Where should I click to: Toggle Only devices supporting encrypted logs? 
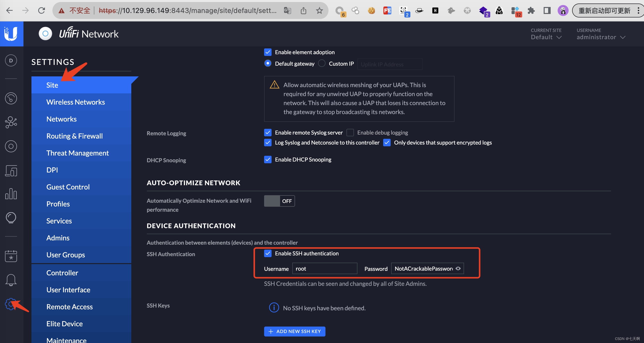[387, 142]
